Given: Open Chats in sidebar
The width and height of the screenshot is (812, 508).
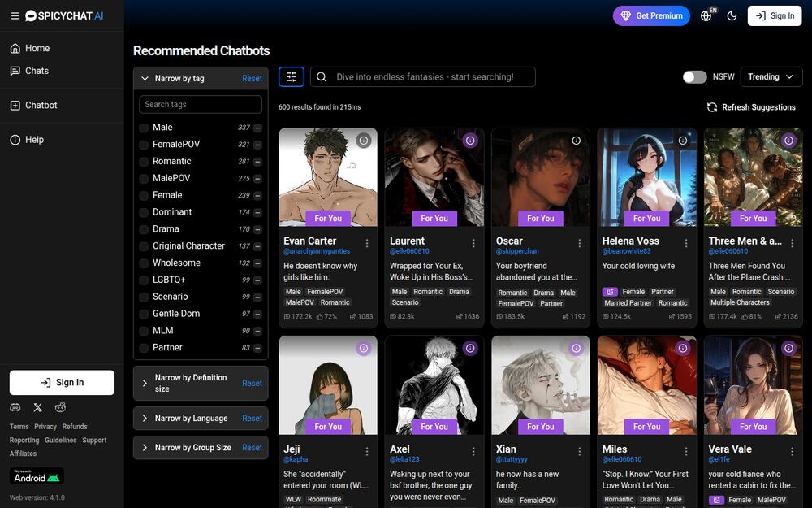Looking at the screenshot, I should click(29, 71).
